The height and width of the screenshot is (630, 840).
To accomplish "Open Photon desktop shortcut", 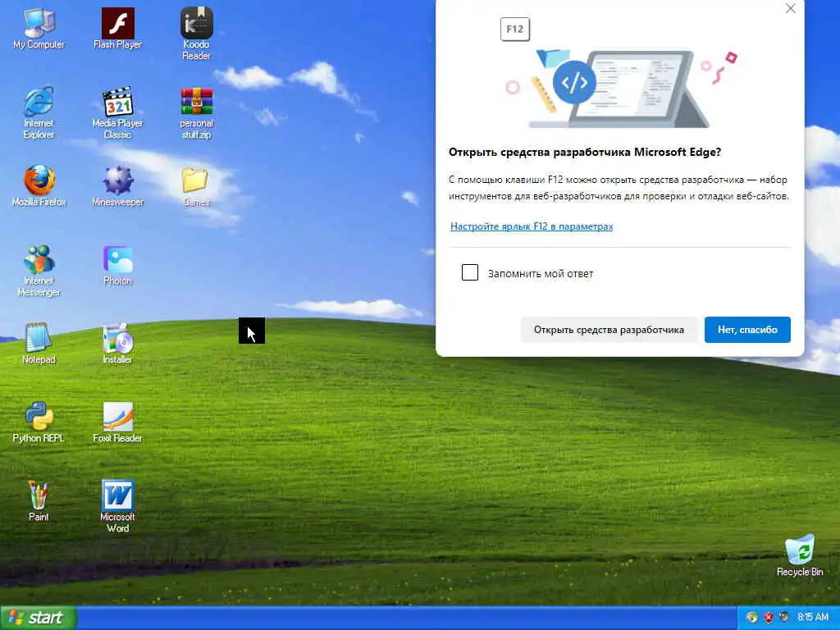I will 117,265.
